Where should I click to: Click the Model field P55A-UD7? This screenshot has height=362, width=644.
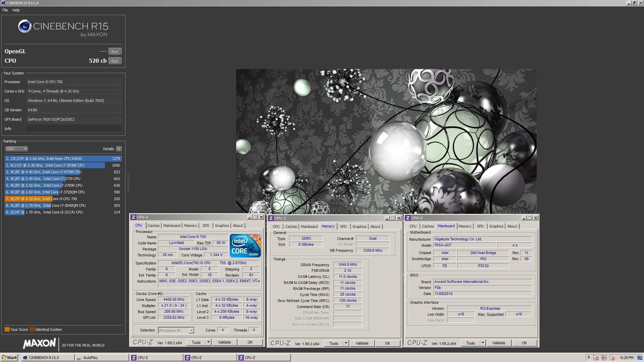pyautogui.click(x=465, y=245)
